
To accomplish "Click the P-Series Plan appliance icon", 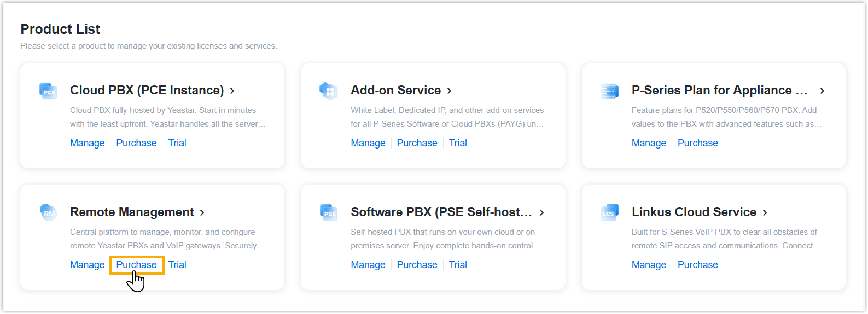I will point(609,91).
